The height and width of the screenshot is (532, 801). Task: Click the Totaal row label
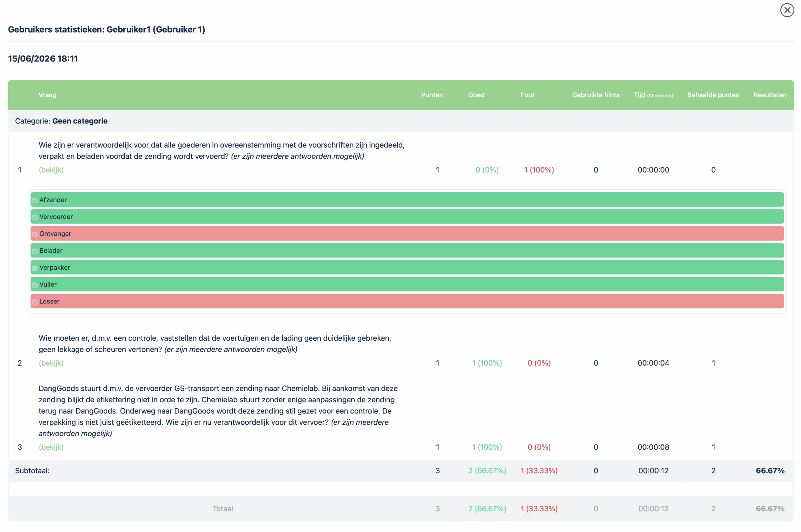pos(223,509)
